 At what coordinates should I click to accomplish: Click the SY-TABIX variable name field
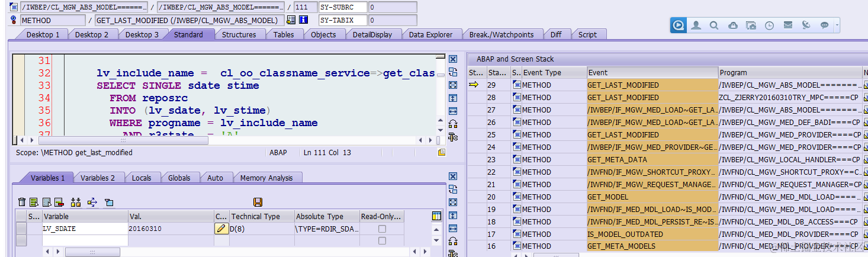coord(342,20)
